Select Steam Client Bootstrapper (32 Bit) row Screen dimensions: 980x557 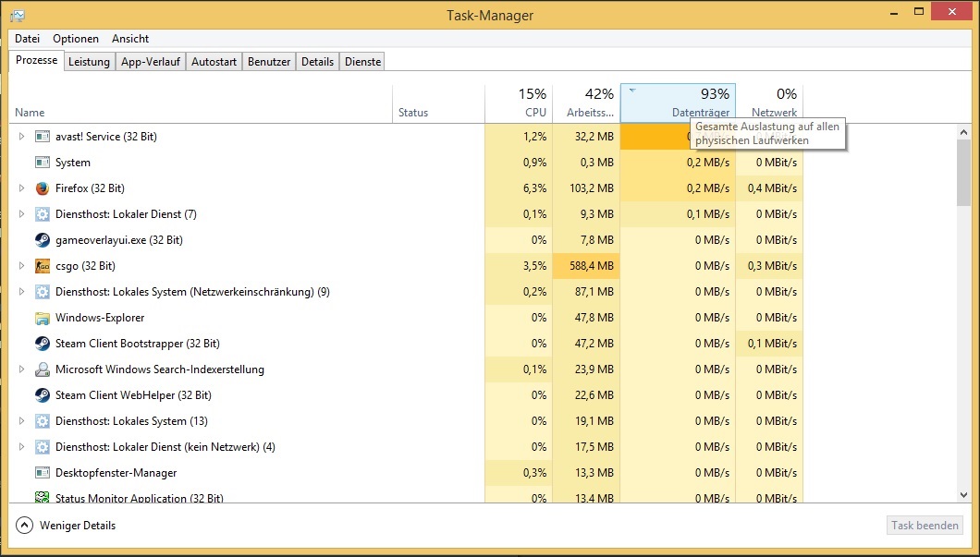click(406, 344)
